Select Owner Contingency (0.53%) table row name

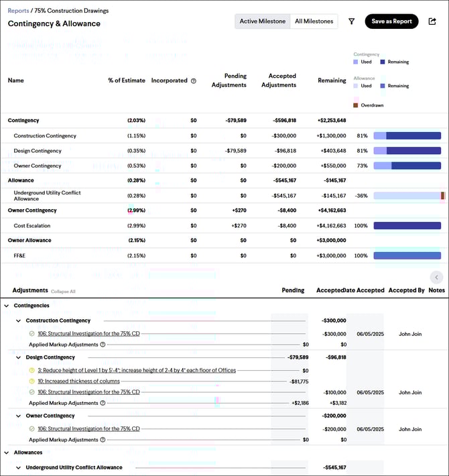tap(38, 166)
